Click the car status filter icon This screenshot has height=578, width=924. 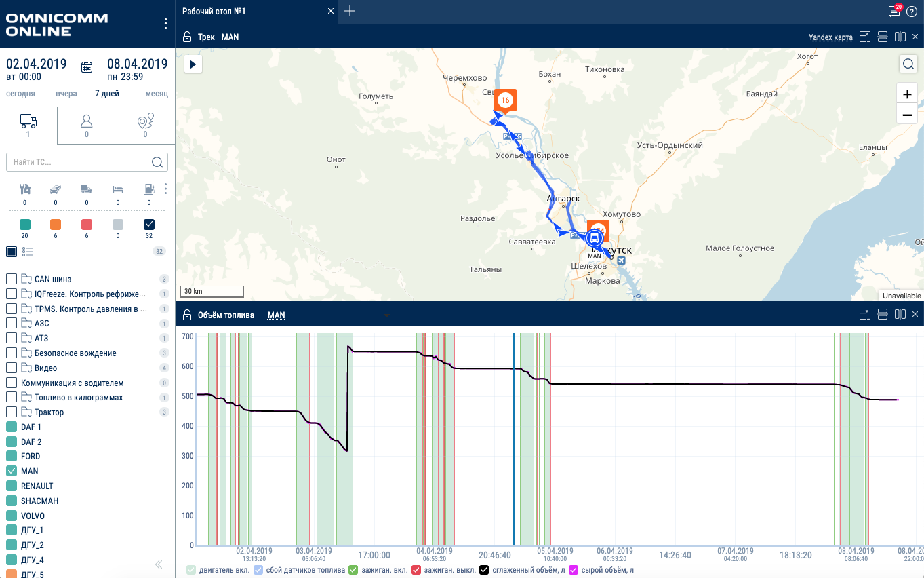(55, 189)
